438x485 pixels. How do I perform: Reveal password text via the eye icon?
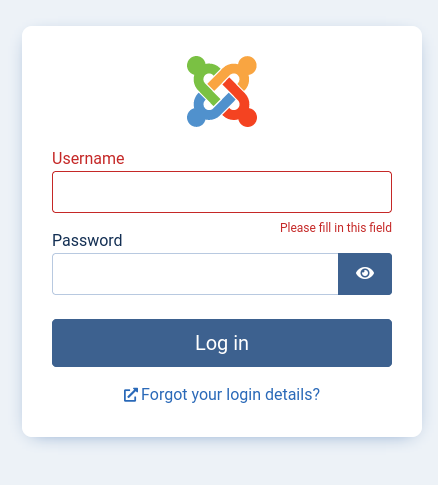(365, 274)
